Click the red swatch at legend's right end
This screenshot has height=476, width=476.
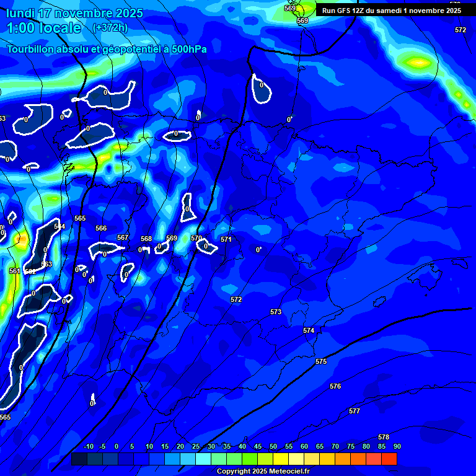click(x=389, y=459)
